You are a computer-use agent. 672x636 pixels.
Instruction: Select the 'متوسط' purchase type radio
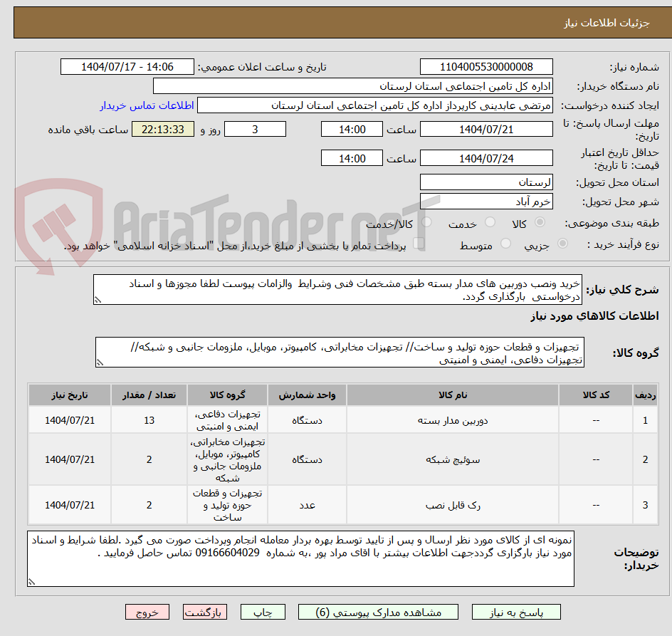pos(505,244)
